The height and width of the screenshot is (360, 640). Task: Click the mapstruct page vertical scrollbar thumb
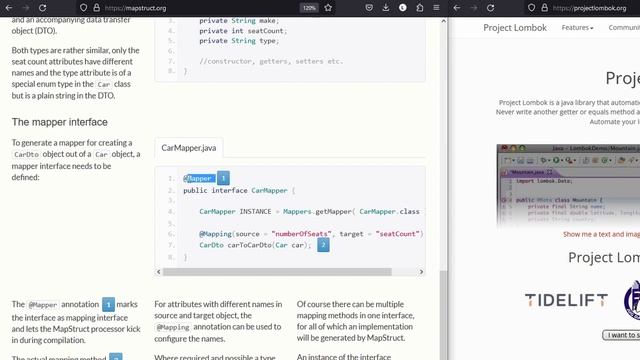coord(443,315)
